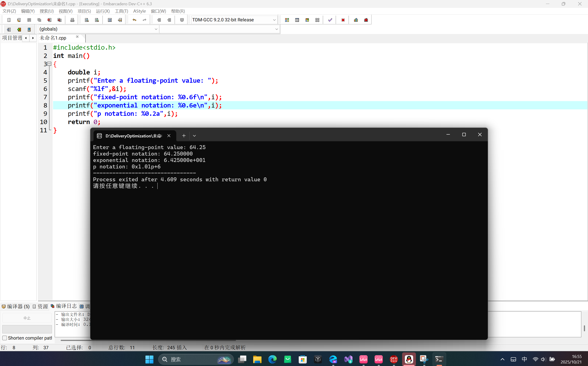Viewport: 588px width, 366px height.
Task: Click the Compile icon in toolbar
Action: (x=287, y=20)
